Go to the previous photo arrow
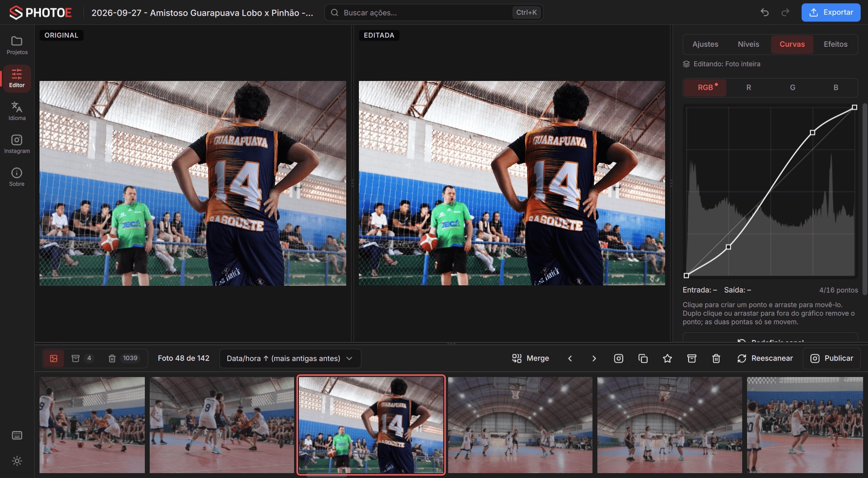 pyautogui.click(x=570, y=358)
